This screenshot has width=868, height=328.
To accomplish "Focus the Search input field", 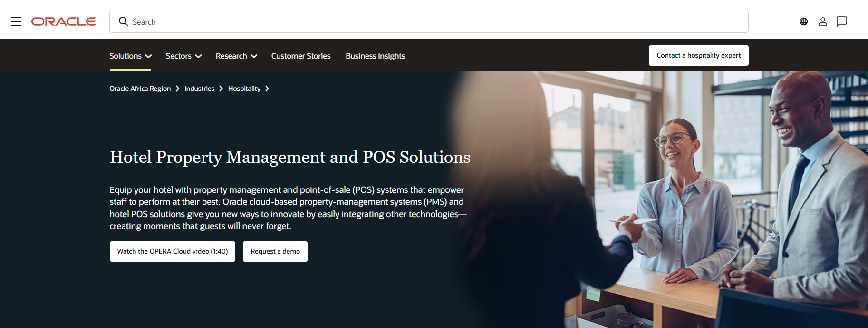I will click(429, 21).
